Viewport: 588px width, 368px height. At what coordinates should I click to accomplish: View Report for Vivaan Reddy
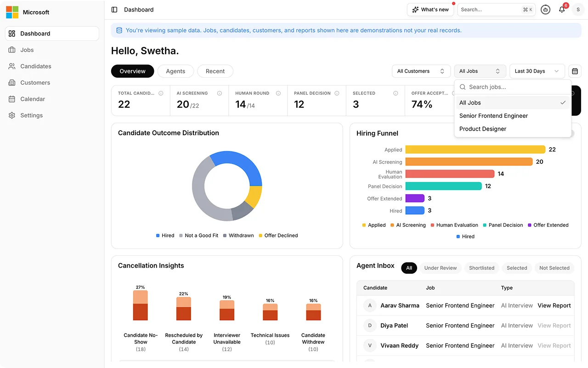click(554, 345)
